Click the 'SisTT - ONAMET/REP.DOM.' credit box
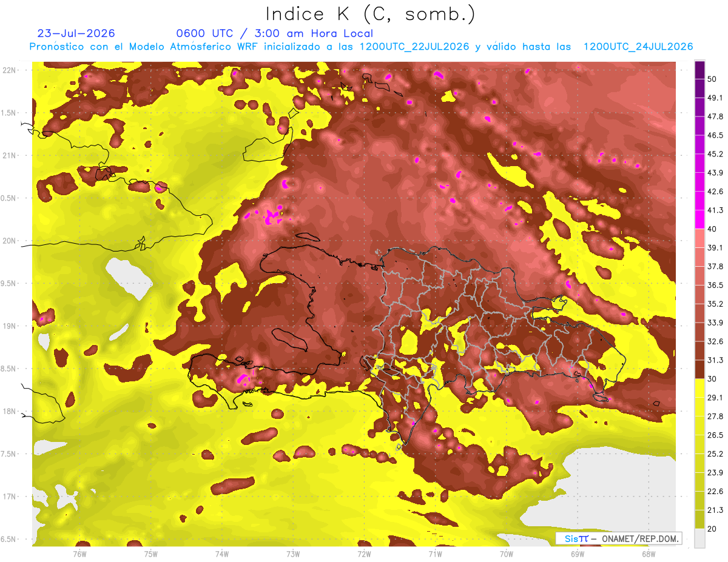 [618, 538]
